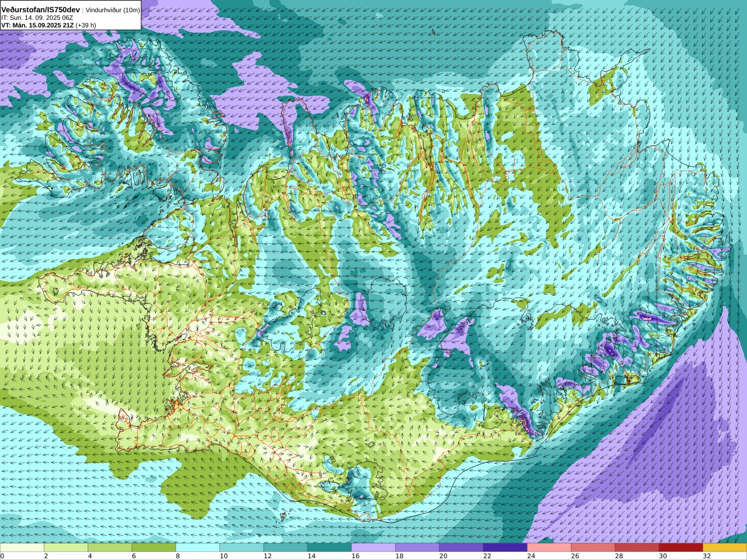The height and width of the screenshot is (560, 747).
Task: Click the legend value label '22'
Action: click(487, 556)
